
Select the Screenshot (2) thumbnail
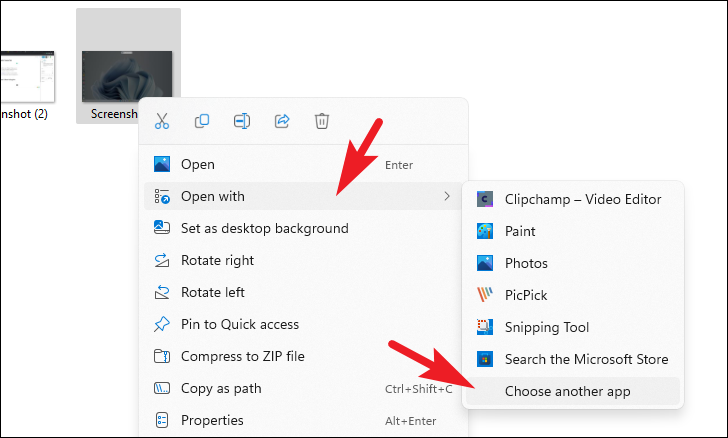coord(27,77)
